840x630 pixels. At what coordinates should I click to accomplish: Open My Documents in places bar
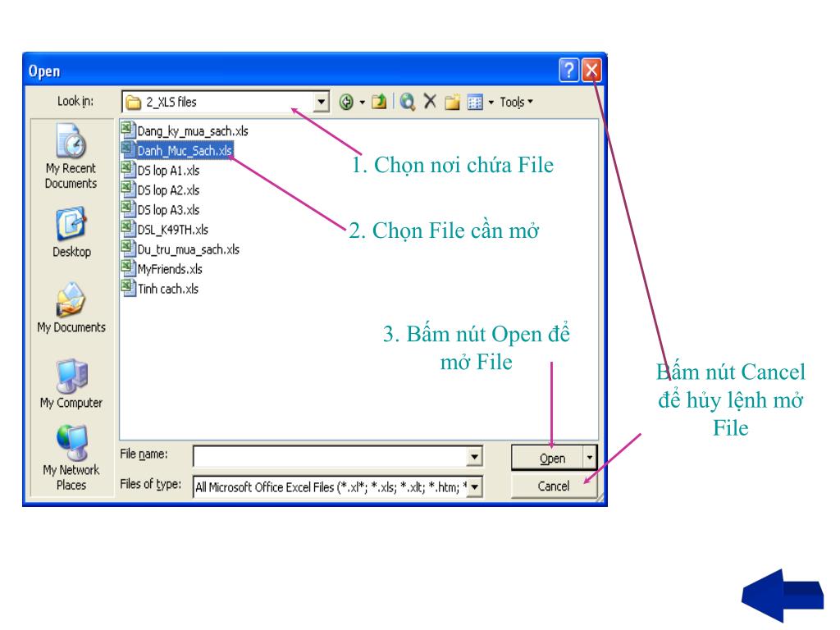pos(71,308)
